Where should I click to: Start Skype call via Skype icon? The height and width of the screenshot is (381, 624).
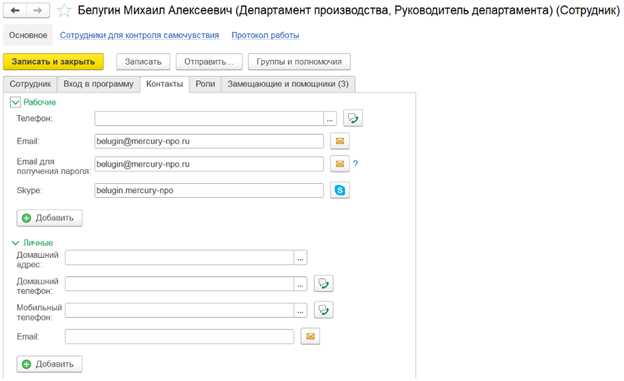point(340,190)
